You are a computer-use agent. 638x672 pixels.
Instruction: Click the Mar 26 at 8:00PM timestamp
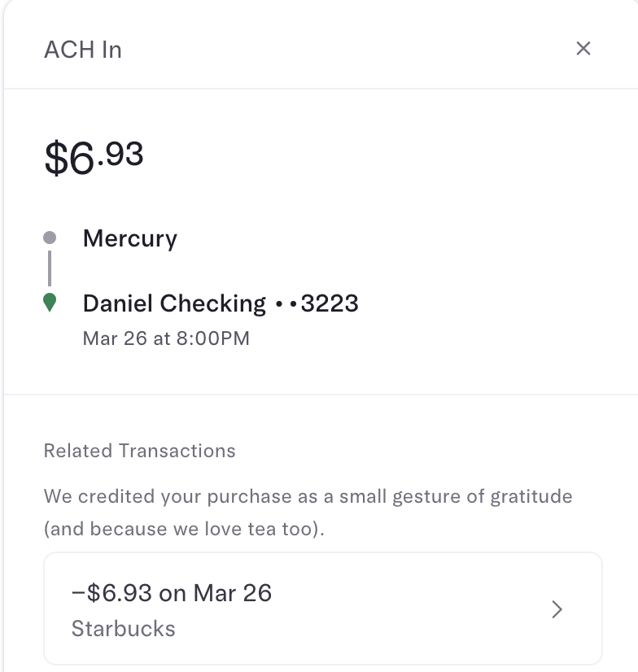pos(166,338)
